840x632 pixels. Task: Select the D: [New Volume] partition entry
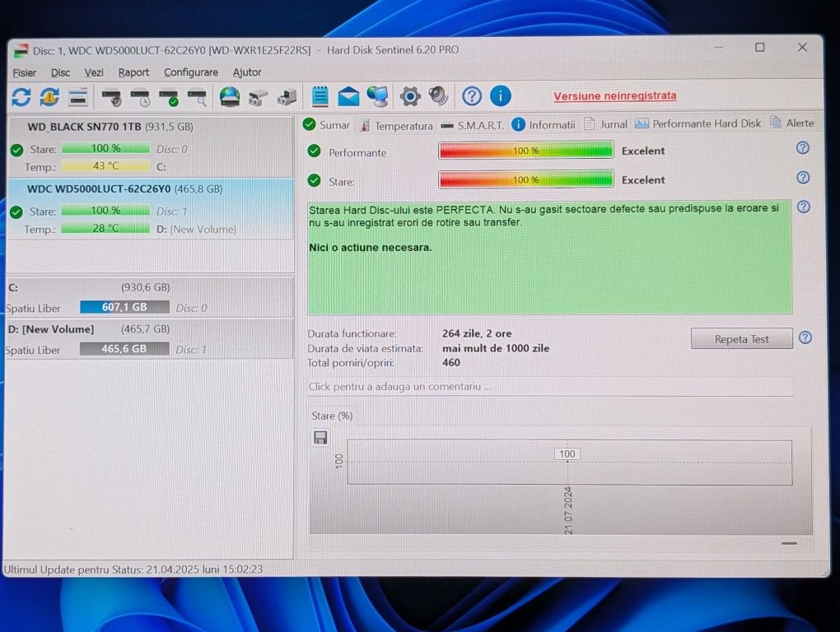pyautogui.click(x=149, y=339)
